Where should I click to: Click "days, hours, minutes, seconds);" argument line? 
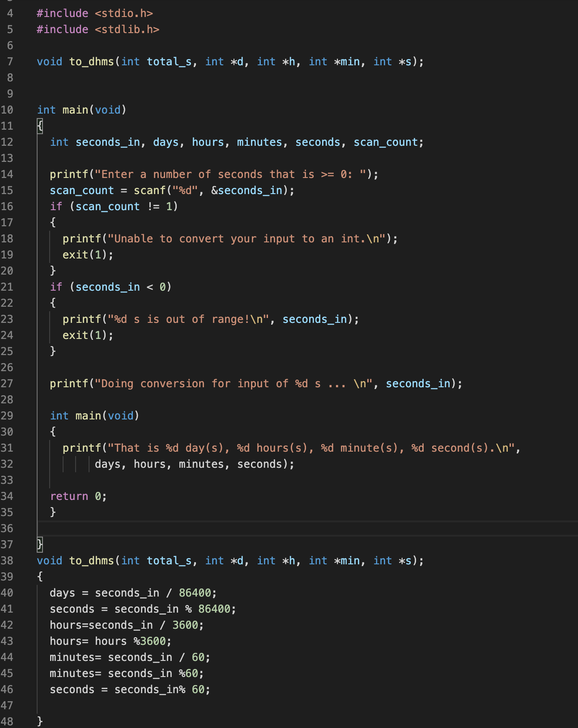click(x=195, y=464)
